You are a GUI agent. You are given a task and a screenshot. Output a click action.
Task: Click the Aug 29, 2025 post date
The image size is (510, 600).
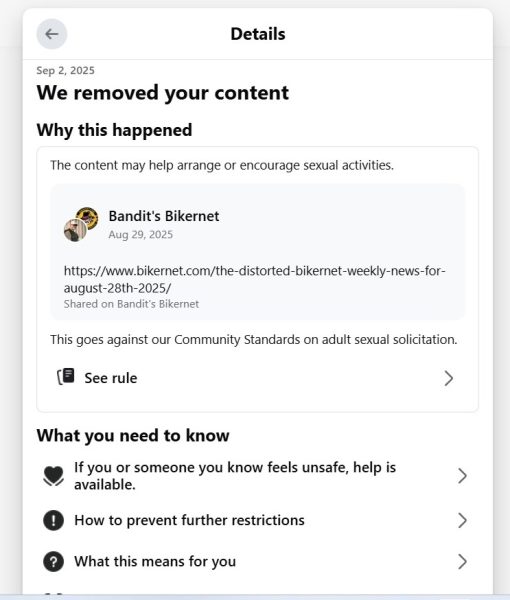[140, 235]
